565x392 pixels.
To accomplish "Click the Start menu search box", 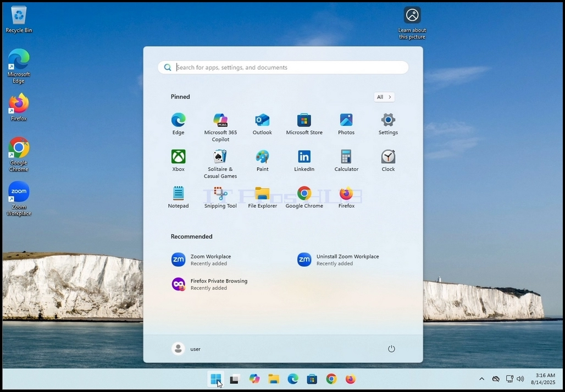I will coord(283,68).
